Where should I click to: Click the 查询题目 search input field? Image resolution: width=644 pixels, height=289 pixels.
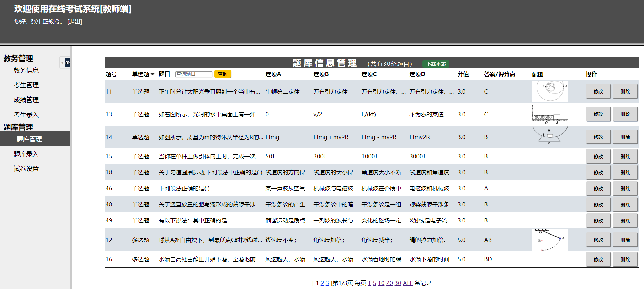pyautogui.click(x=194, y=74)
